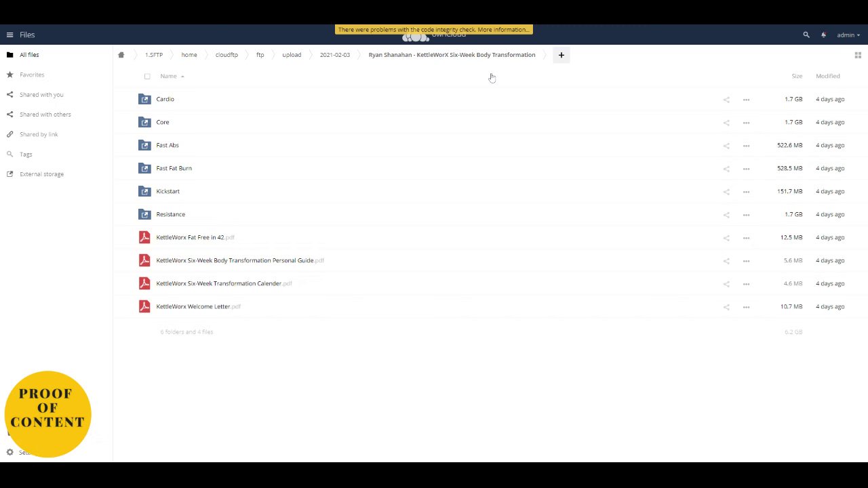Screen dimensions: 868x488
Task: Navigate to 1.5FTP breadcrumb
Action: click(154, 55)
